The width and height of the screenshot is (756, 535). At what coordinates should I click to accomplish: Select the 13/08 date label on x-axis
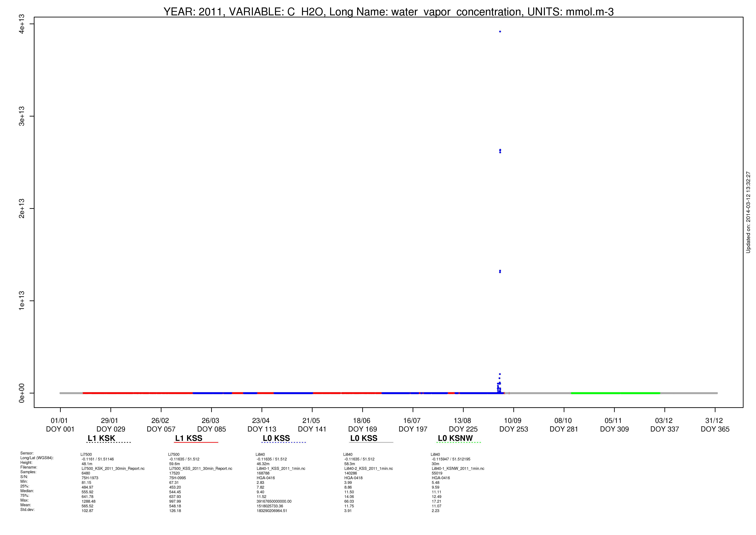tap(462, 421)
